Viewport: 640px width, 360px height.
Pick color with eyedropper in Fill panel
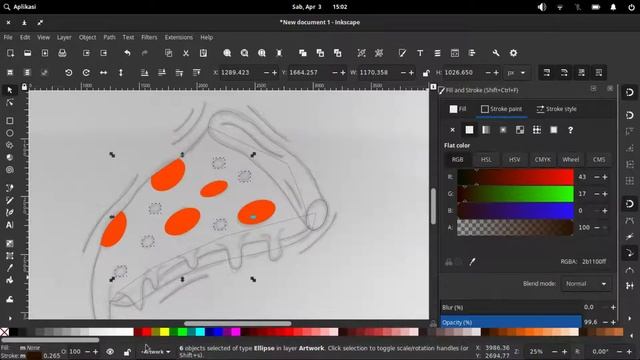click(x=473, y=262)
